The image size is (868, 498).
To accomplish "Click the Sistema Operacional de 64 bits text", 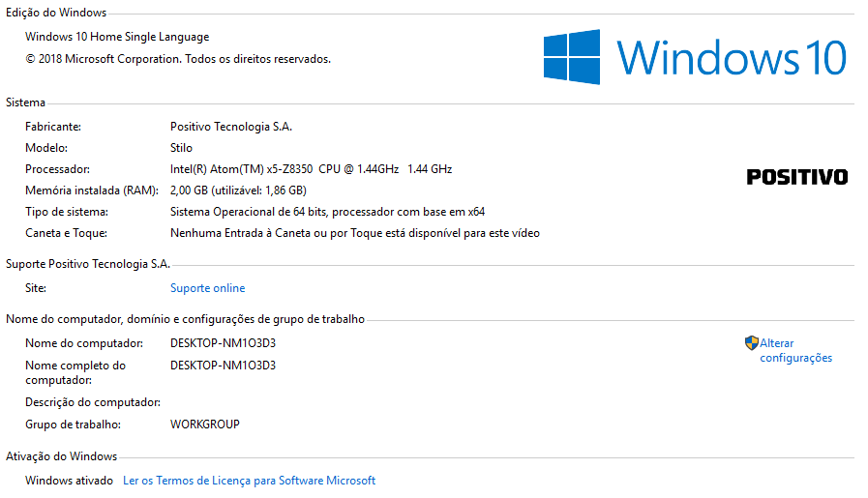I will point(327,212).
